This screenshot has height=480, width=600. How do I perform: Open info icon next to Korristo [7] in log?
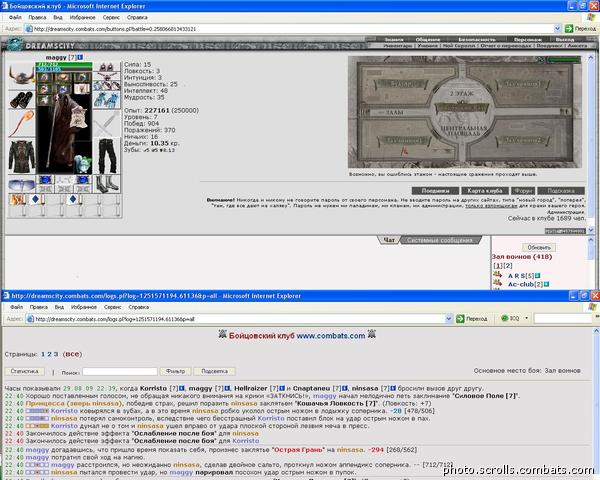tap(182, 388)
